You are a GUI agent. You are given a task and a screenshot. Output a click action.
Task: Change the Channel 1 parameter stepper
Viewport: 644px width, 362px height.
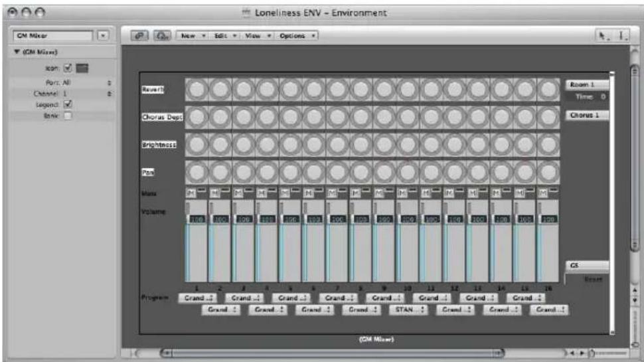click(x=110, y=94)
